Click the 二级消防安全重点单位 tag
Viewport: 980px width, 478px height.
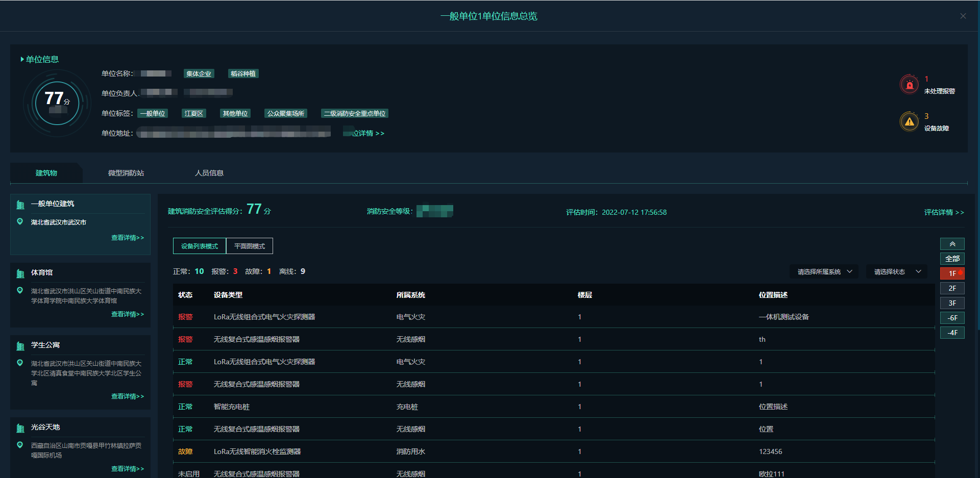355,113
